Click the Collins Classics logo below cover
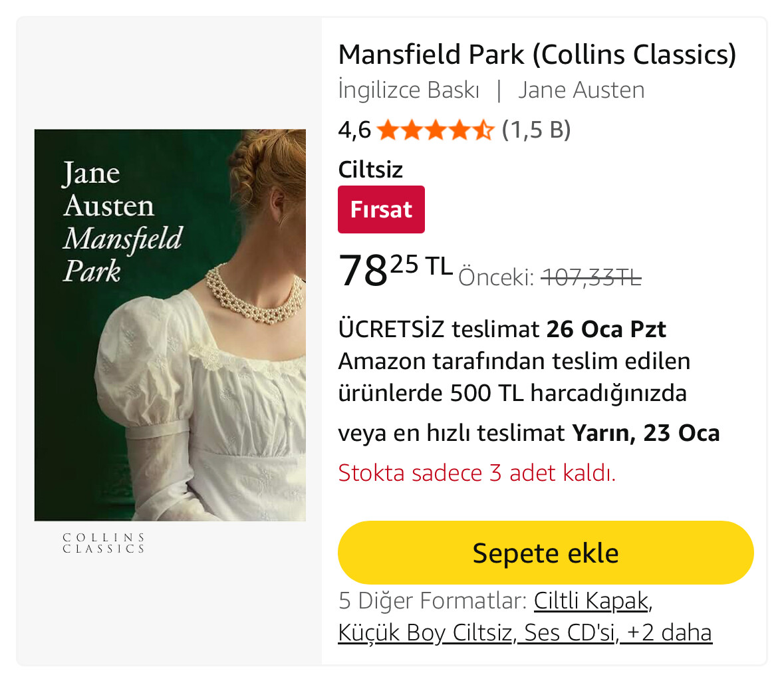Image resolution: width=784 pixels, height=679 pixels. click(104, 543)
